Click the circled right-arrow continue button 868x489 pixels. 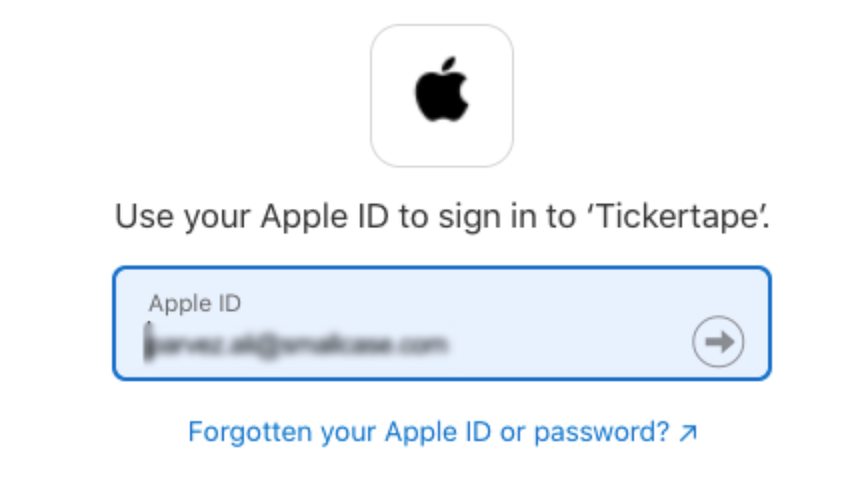click(x=718, y=342)
